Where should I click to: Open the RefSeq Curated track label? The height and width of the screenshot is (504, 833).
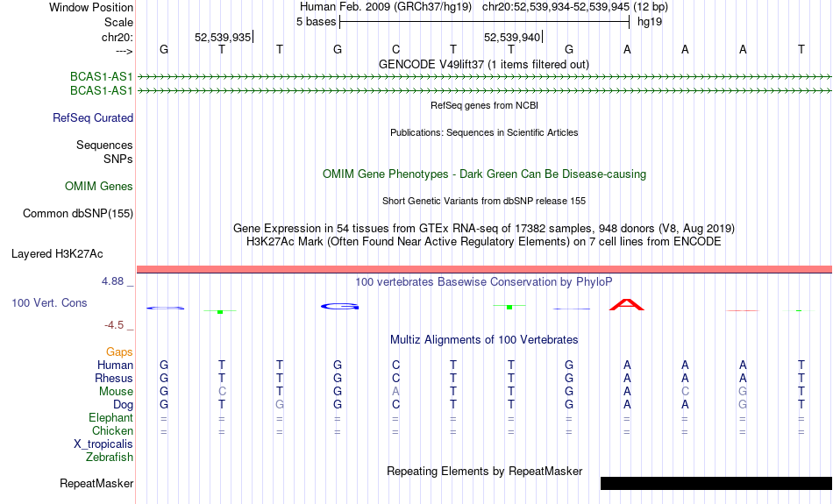click(x=93, y=118)
